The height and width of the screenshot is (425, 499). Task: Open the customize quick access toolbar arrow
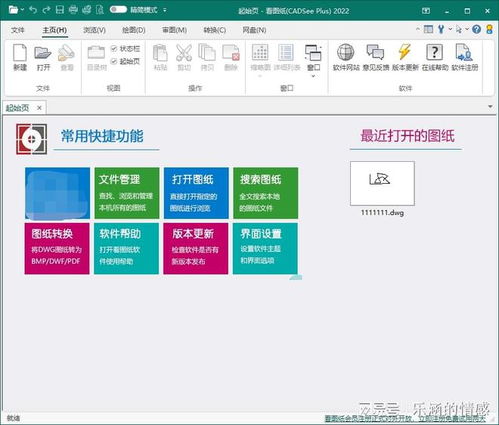point(165,10)
